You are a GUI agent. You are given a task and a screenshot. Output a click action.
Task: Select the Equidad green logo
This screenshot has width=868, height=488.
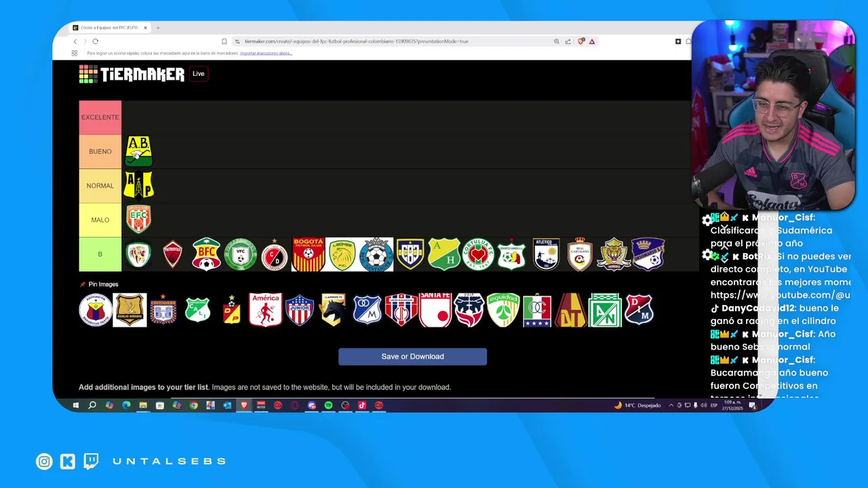coord(502,310)
